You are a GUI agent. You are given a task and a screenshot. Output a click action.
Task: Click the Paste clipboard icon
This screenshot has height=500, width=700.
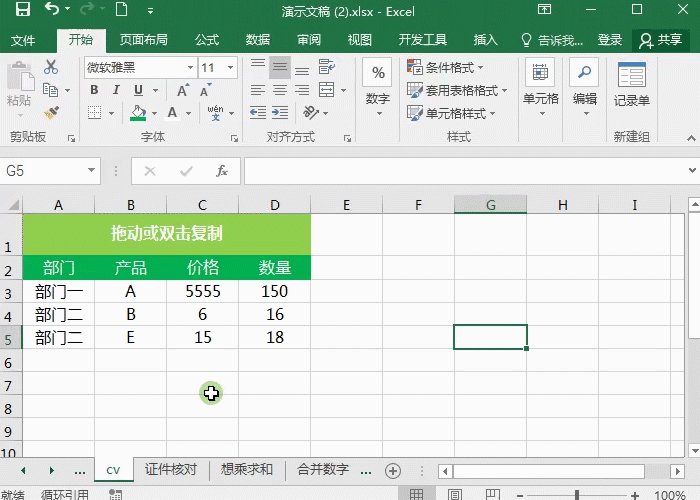19,78
